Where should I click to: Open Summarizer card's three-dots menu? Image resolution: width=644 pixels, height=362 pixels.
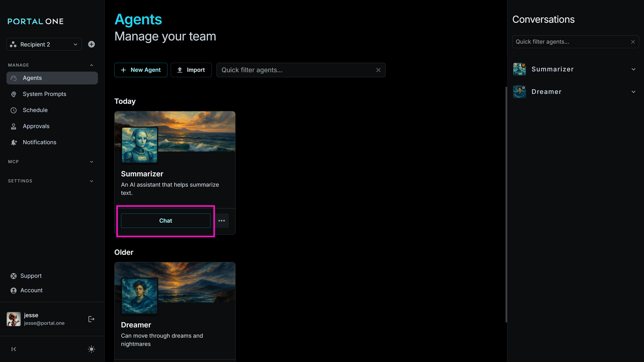pyautogui.click(x=222, y=221)
